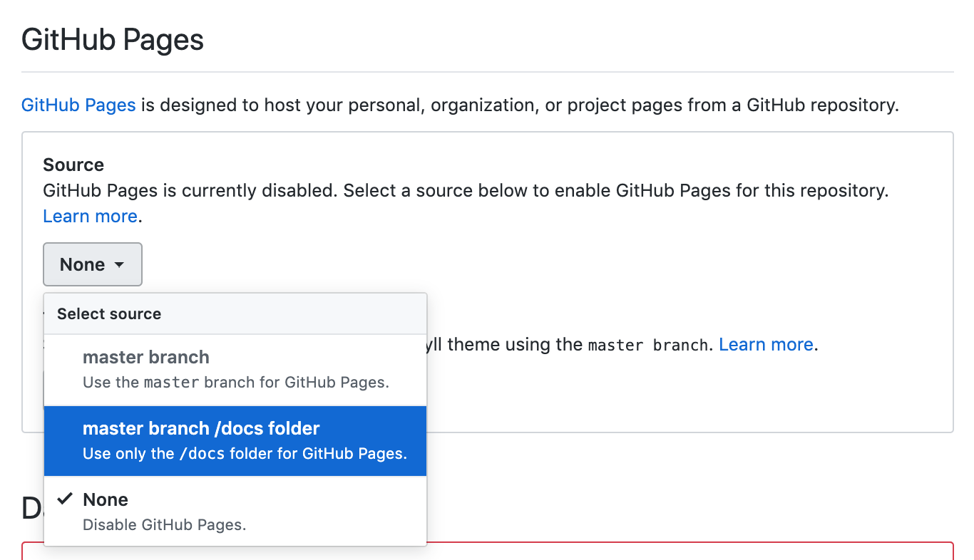Click "Learn more" link after Jekyll theme text
The width and height of the screenshot is (974, 560).
click(766, 345)
